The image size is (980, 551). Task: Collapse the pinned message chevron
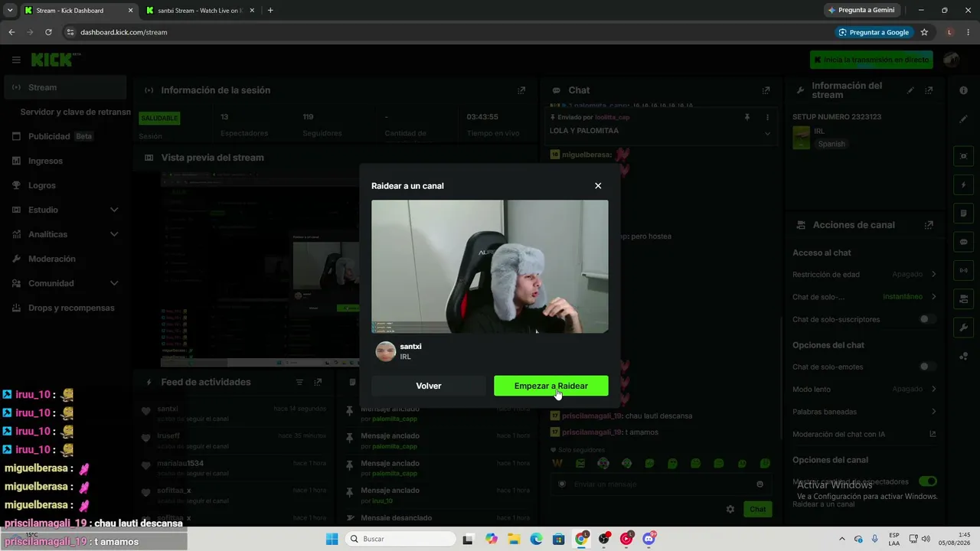coord(767,133)
